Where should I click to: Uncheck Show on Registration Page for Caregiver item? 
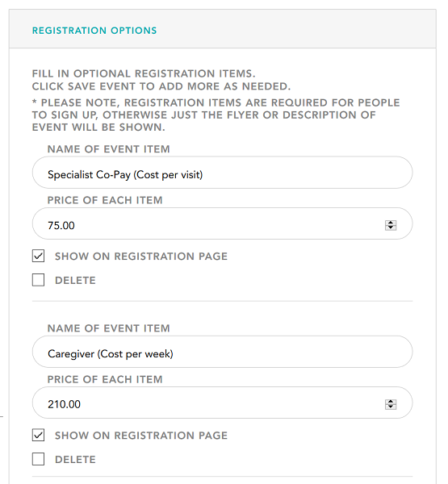coord(38,435)
